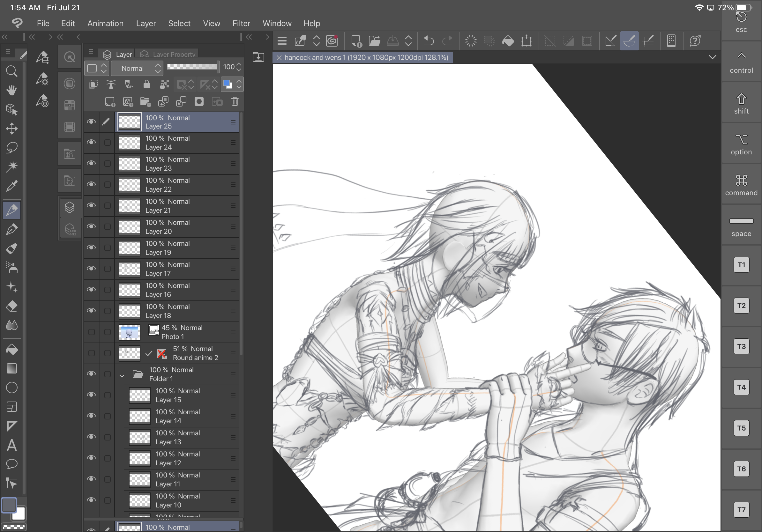Image resolution: width=762 pixels, height=532 pixels.
Task: Delete layer using trash icon
Action: [x=235, y=101]
